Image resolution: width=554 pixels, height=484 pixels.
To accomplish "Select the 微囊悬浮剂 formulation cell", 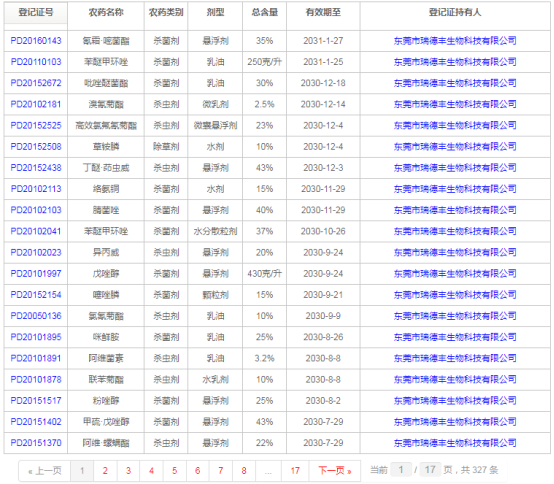I will click(x=215, y=125).
